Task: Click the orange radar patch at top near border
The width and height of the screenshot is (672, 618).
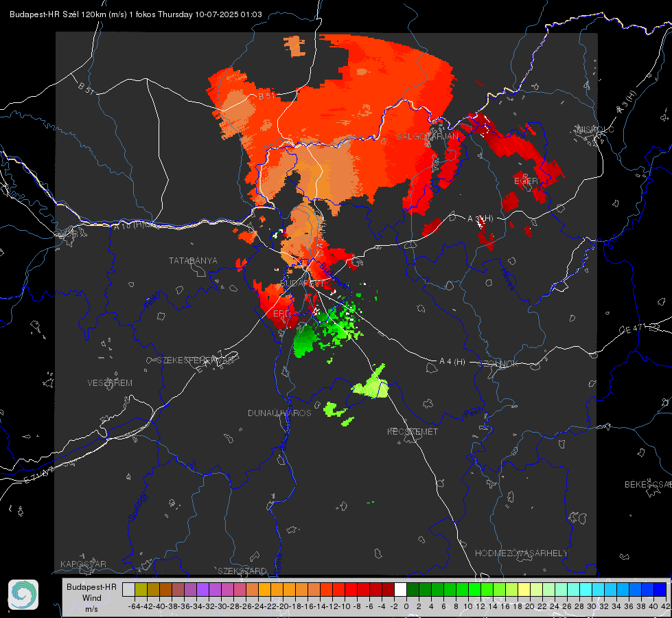Action: click(295, 46)
